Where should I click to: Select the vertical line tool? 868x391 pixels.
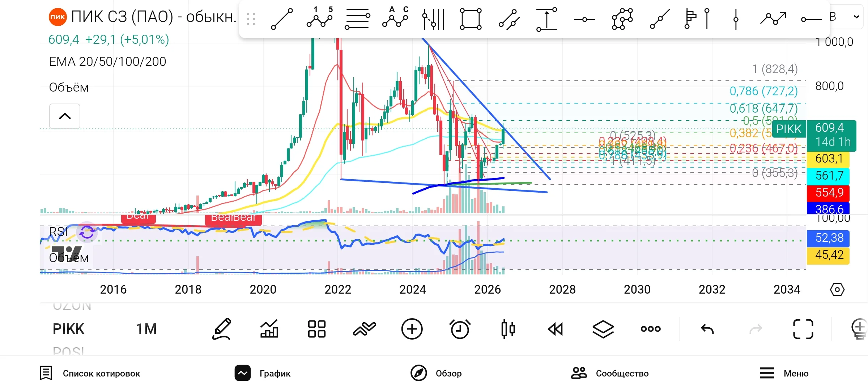click(736, 19)
